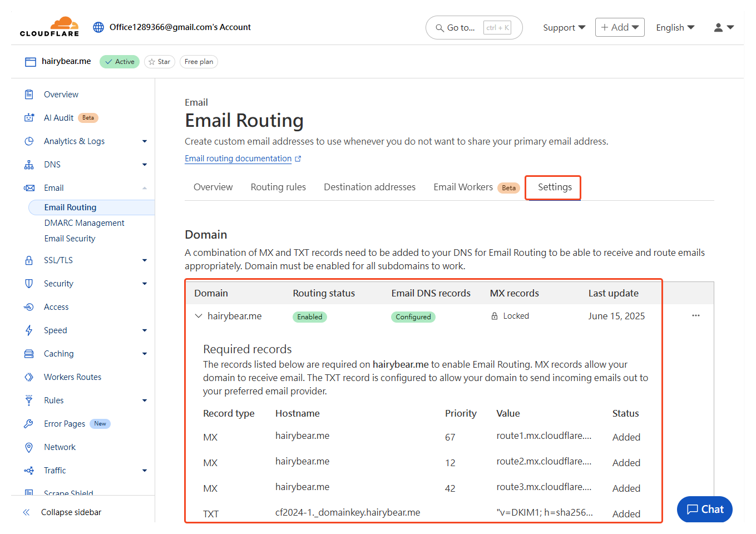This screenshot has width=756, height=534.
Task: Select the DNS icon in the sidebar
Action: [x=28, y=164]
